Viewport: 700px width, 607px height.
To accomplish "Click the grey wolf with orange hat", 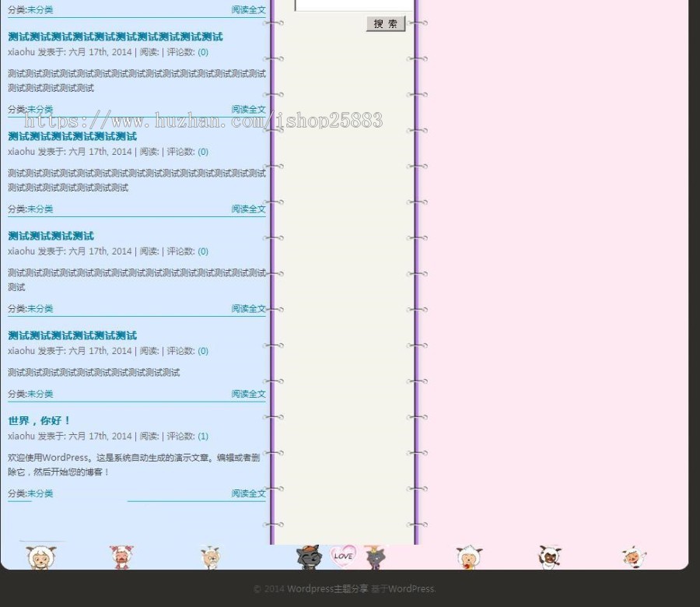I will click(x=309, y=557).
